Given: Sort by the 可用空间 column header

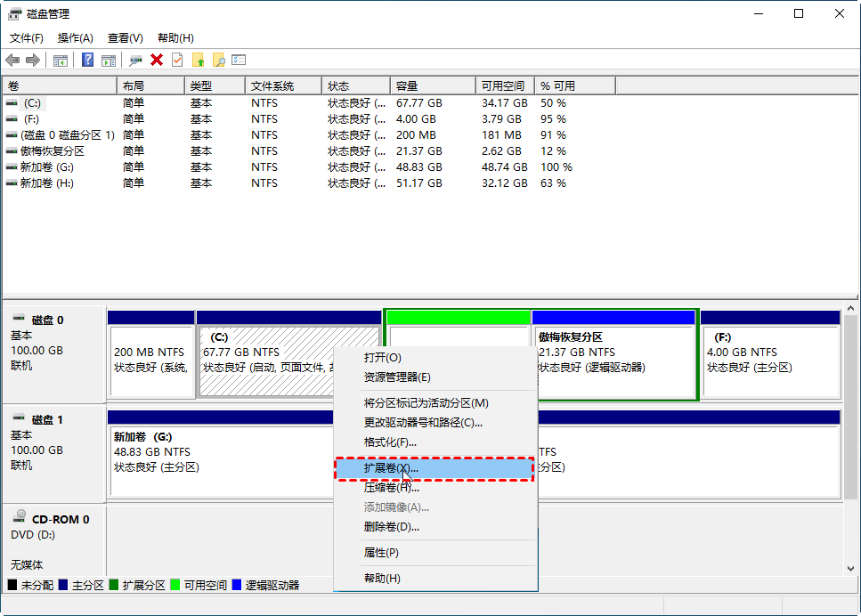Looking at the screenshot, I should coord(505,86).
